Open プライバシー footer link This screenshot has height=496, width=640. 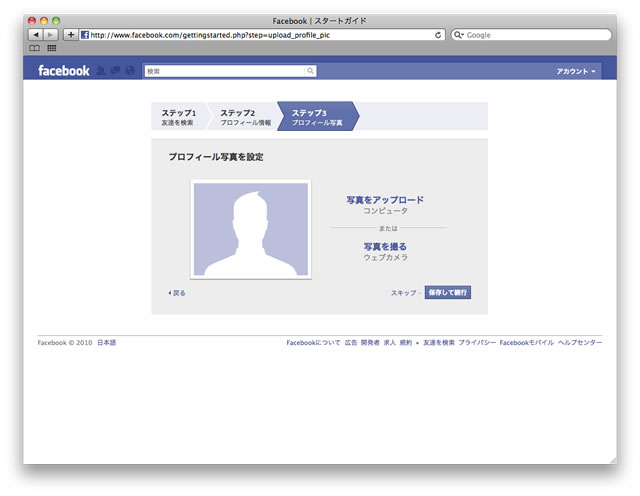(x=477, y=343)
